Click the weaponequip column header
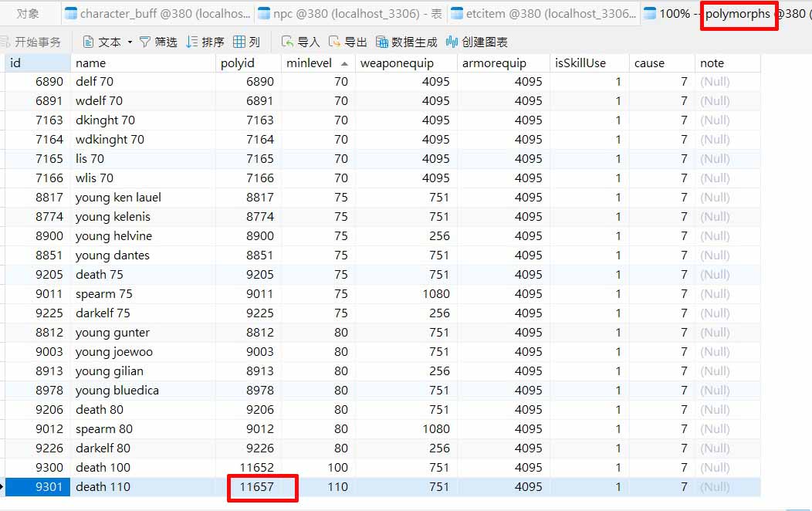Image resolution: width=812 pixels, height=511 pixels. [406, 63]
